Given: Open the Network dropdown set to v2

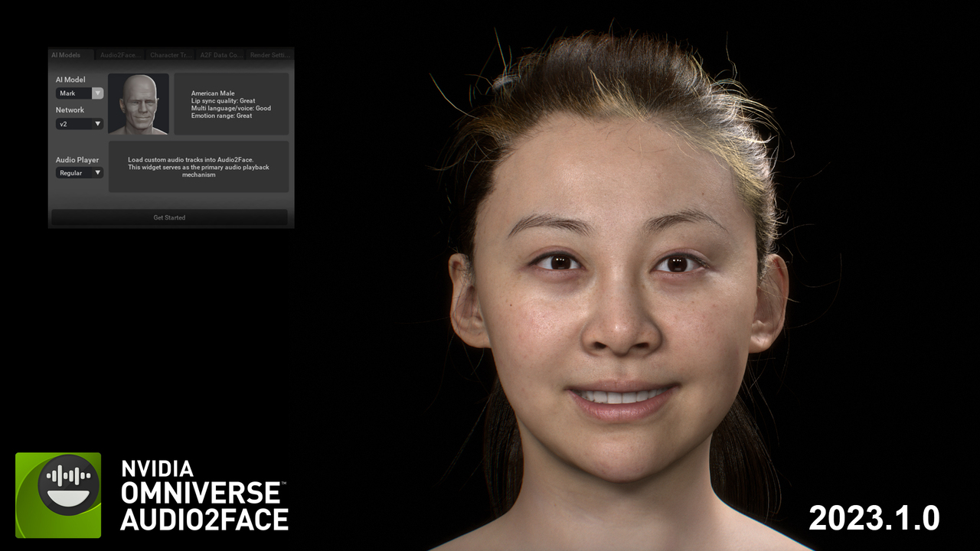Looking at the screenshot, I should tap(80, 124).
